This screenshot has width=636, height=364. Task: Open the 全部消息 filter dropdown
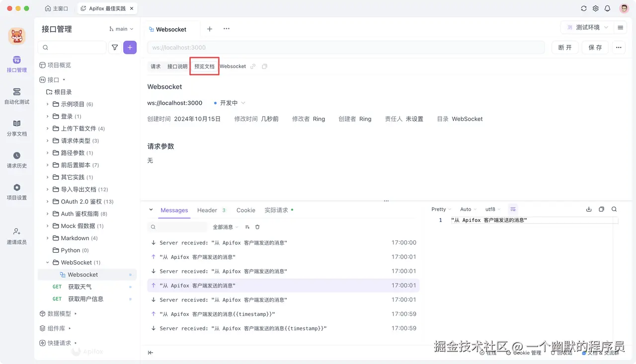pyautogui.click(x=225, y=227)
